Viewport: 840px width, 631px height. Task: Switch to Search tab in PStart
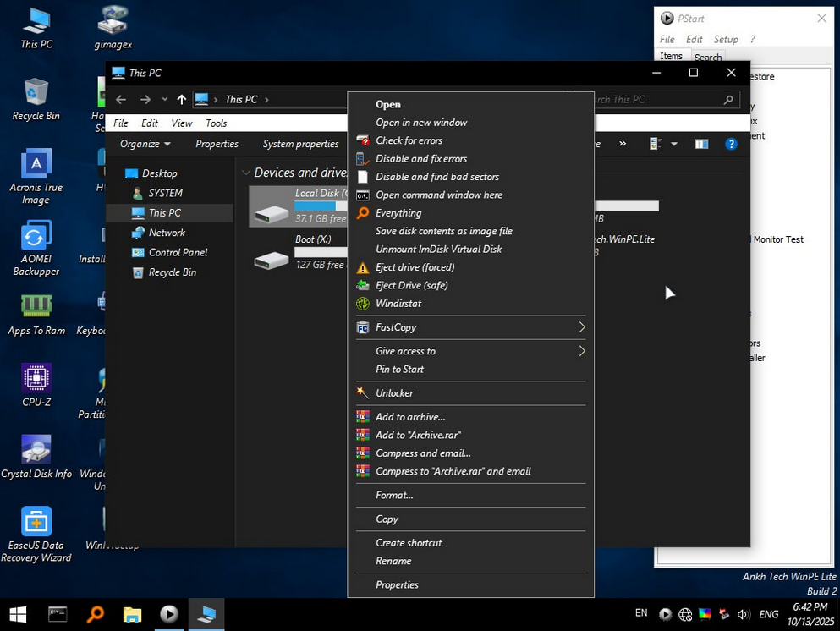tap(708, 58)
